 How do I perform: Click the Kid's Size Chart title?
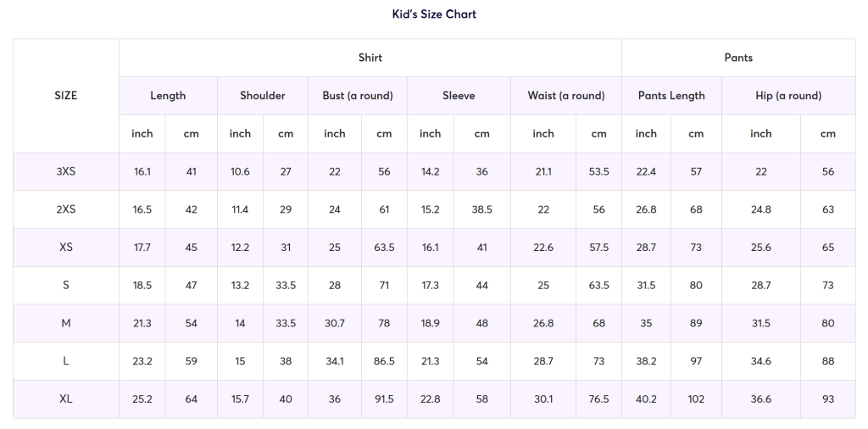[434, 14]
